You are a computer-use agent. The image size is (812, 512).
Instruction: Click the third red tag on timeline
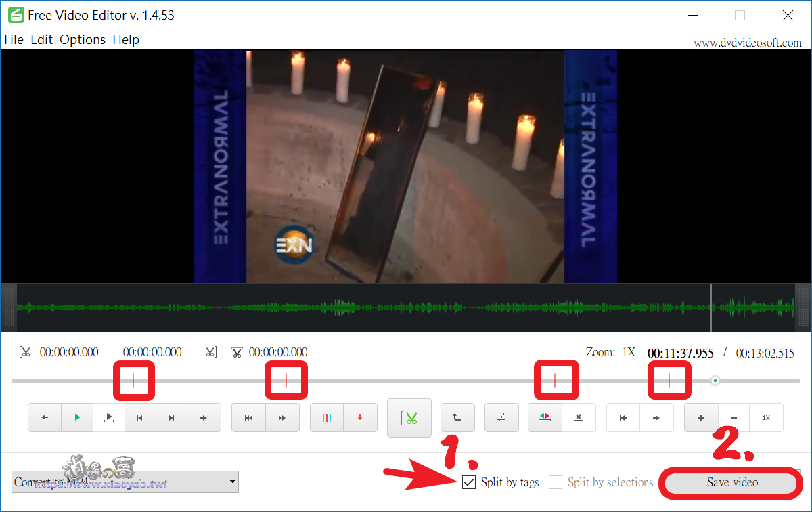(555, 381)
